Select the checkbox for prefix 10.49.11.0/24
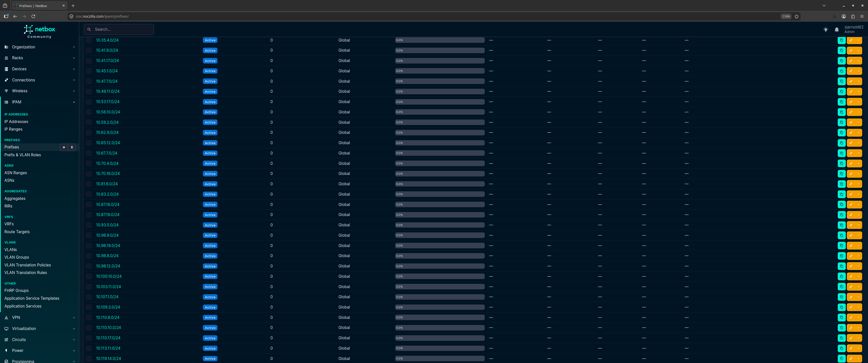The height and width of the screenshot is (363, 868). [x=89, y=92]
